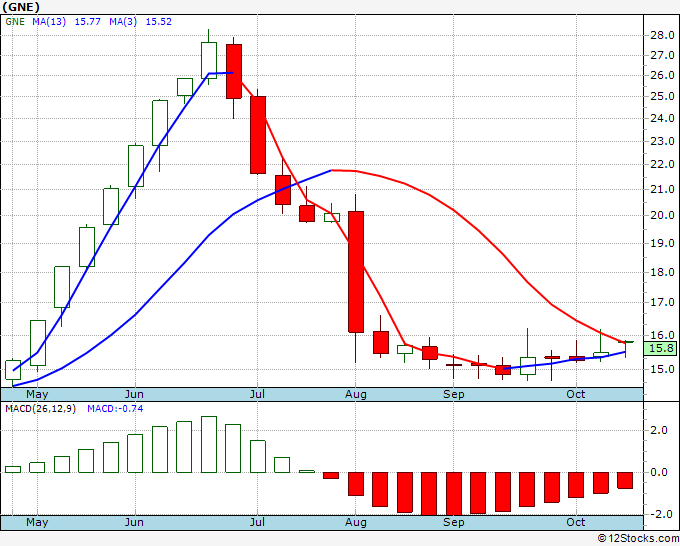Click the MA(13) value 15.77
This screenshot has height=546, width=680.
coord(88,22)
